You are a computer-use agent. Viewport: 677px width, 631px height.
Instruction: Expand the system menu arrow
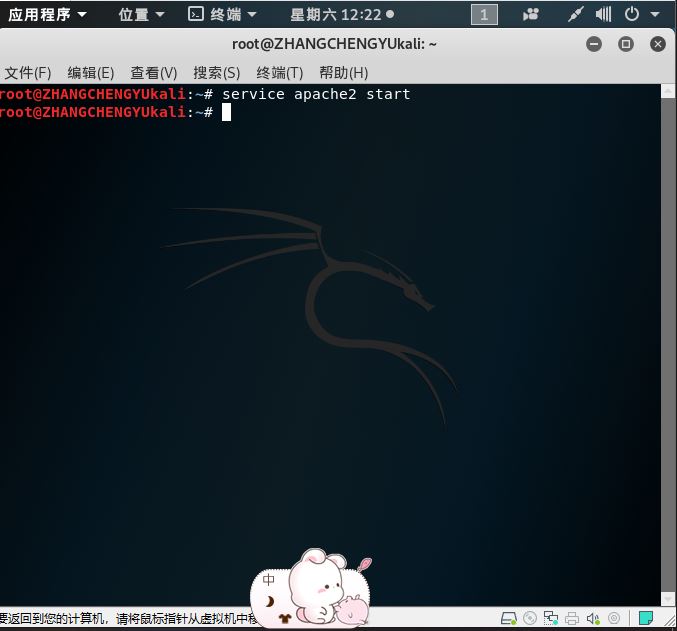click(x=655, y=15)
